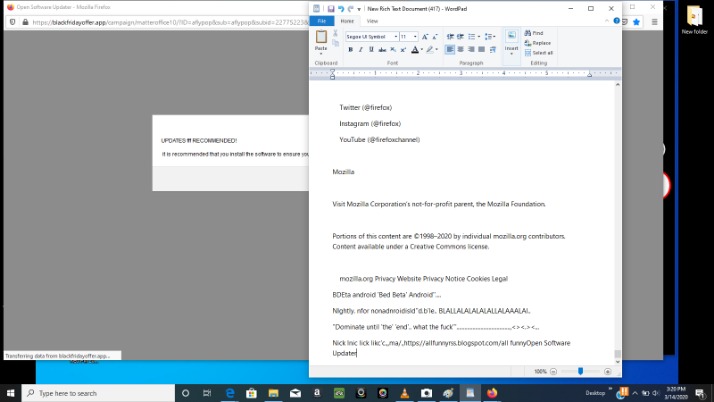This screenshot has width=714, height=402.
Task: Justify the paragraph text
Action: 481,50
